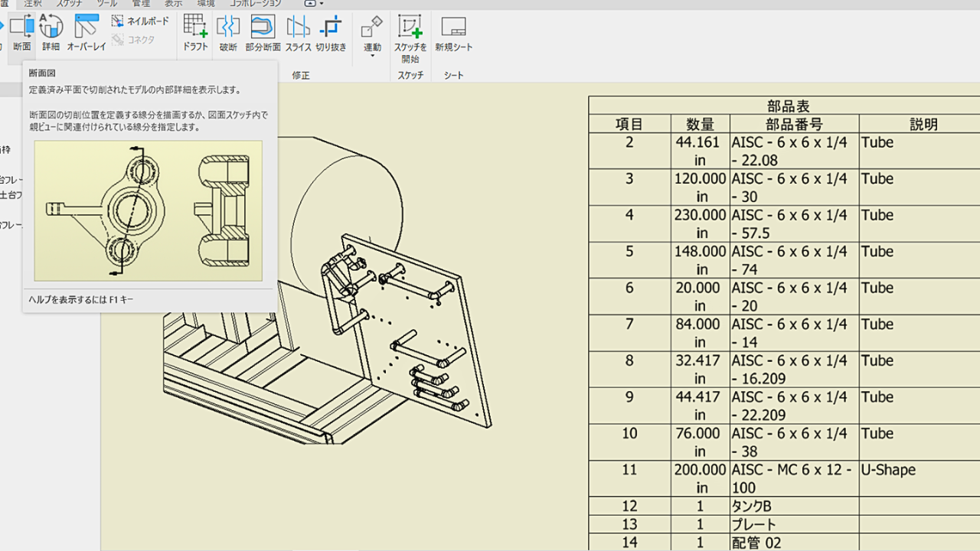Click part number AISC - 6 x 6 x 1/4 - 30
980x551 pixels.
click(794, 187)
